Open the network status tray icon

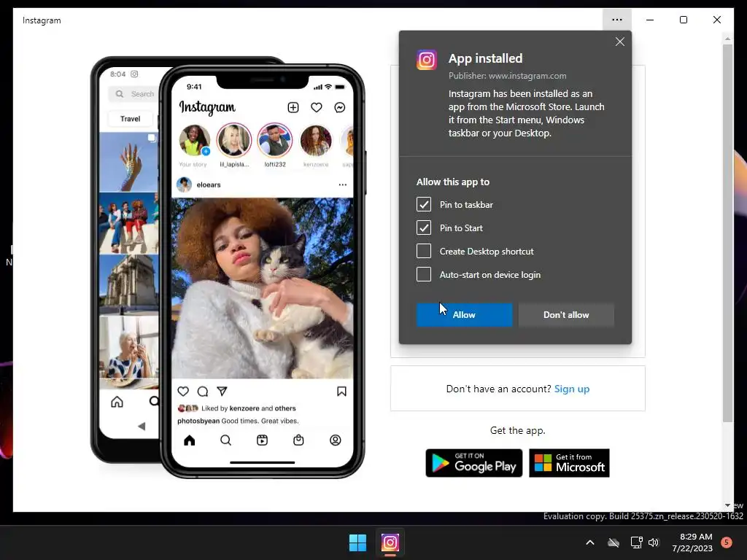click(x=636, y=542)
